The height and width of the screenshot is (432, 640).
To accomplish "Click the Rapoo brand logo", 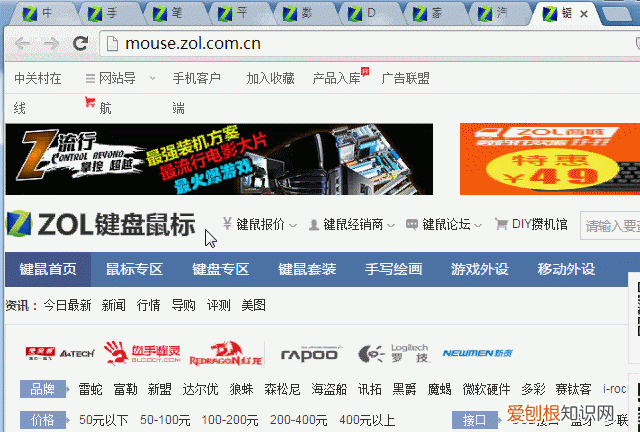I will pyautogui.click(x=310, y=354).
